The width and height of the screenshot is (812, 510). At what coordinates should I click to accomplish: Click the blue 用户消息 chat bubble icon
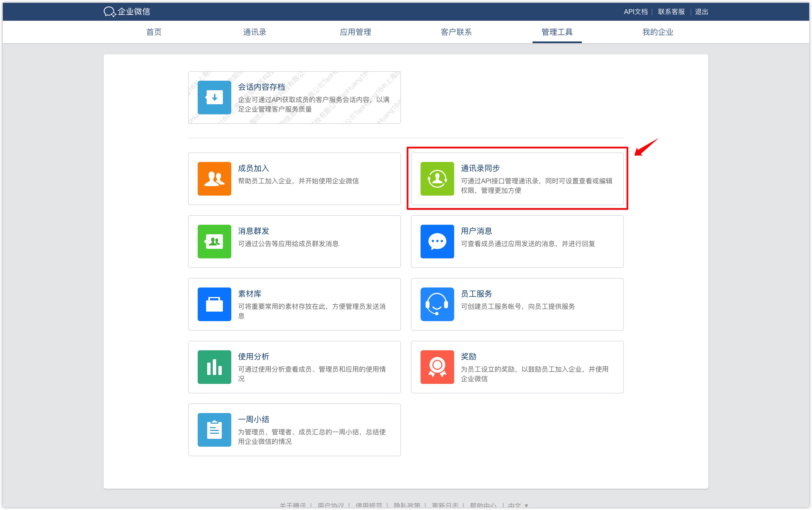tap(437, 242)
